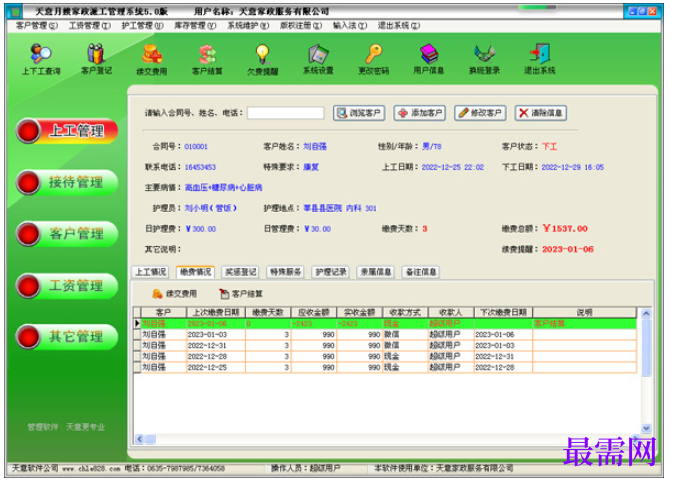Click 续交费用 icon in the top toolbar
The width and height of the screenshot is (675, 483).
pos(152,59)
